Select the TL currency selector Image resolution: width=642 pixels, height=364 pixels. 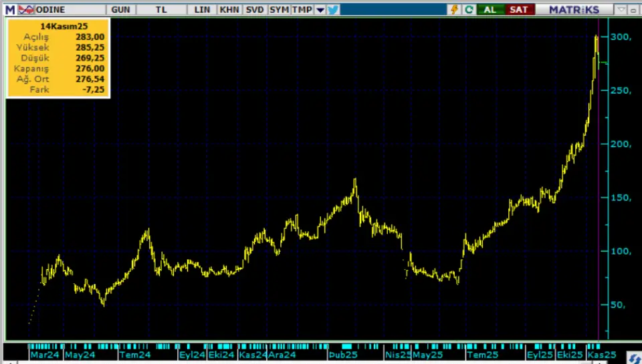coord(162,9)
